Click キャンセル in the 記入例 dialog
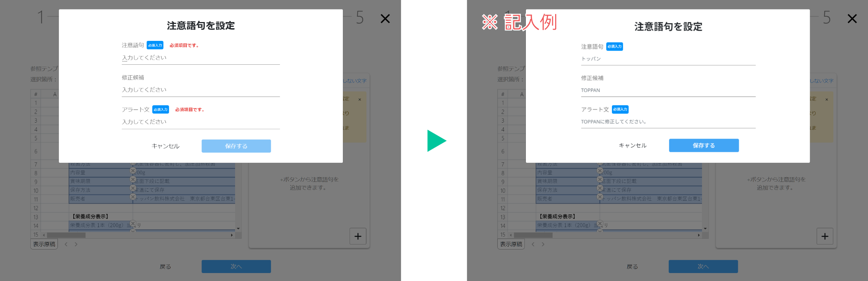This screenshot has height=281, width=868. tap(633, 145)
